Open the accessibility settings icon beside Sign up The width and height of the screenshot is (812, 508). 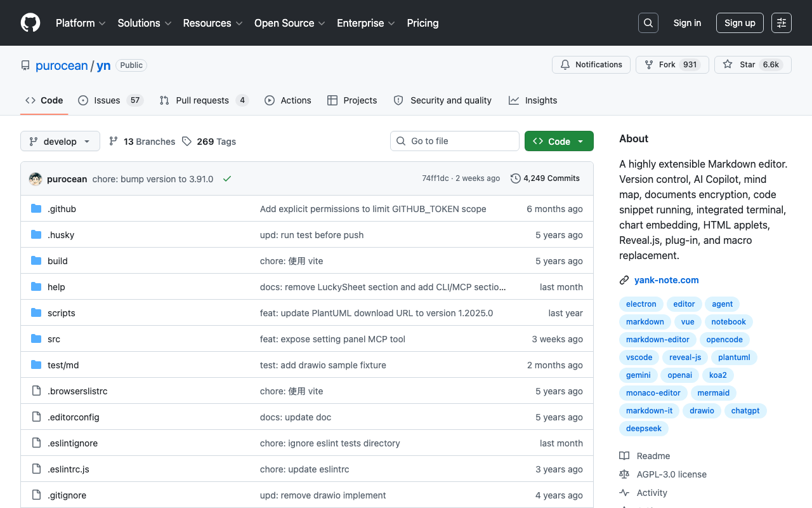[782, 23]
